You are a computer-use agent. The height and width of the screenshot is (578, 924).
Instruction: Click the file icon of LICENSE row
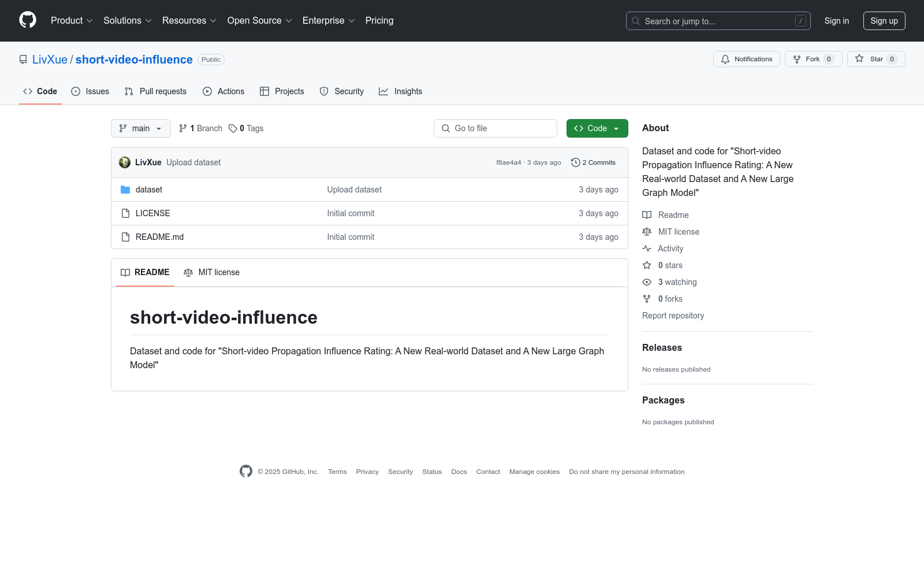coord(125,213)
